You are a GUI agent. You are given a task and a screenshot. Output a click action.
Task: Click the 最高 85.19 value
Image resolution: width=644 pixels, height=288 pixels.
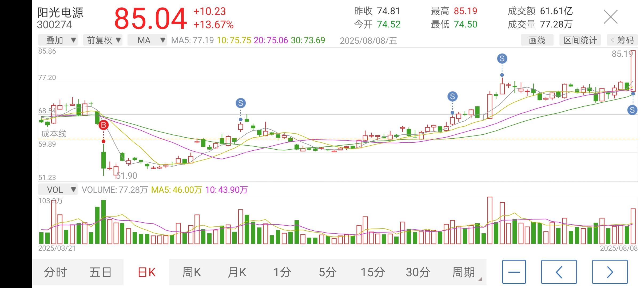[x=454, y=11]
